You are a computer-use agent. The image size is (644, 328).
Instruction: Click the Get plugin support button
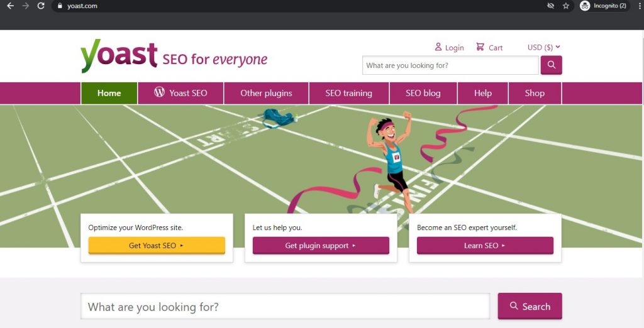tap(321, 246)
